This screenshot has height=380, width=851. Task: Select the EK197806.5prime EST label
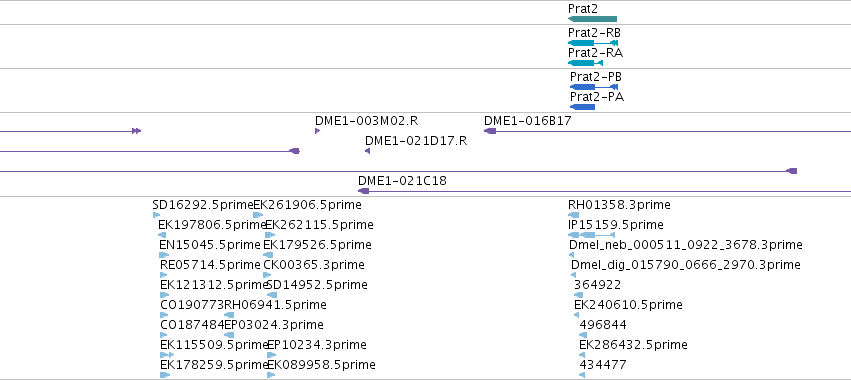212,225
